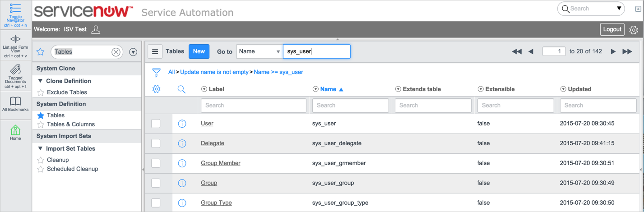
Task: Open Tables & Columns module
Action: pyautogui.click(x=70, y=124)
